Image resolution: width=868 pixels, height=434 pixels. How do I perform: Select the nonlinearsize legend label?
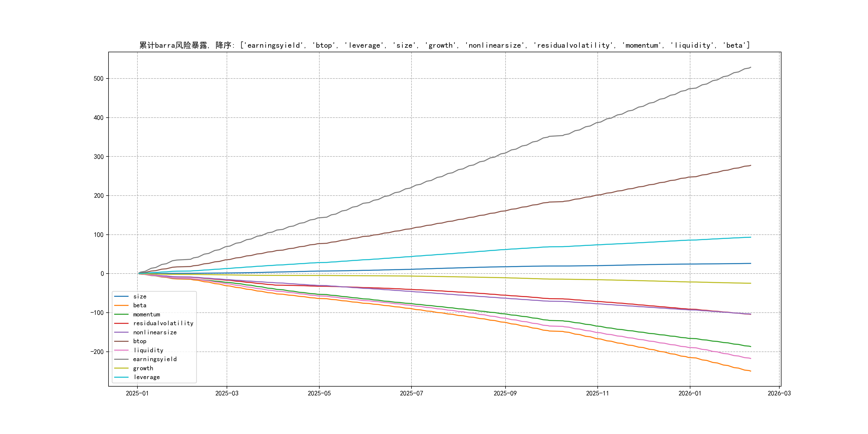pos(155,332)
